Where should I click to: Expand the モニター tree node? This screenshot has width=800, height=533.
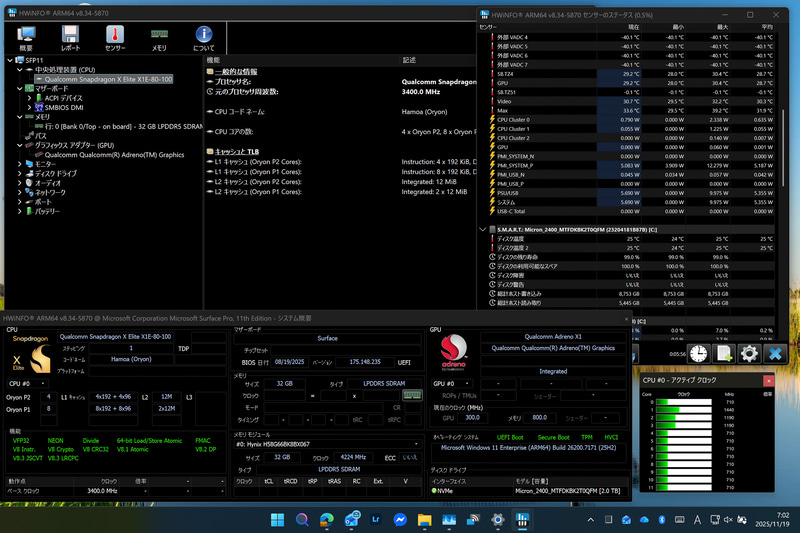19,164
